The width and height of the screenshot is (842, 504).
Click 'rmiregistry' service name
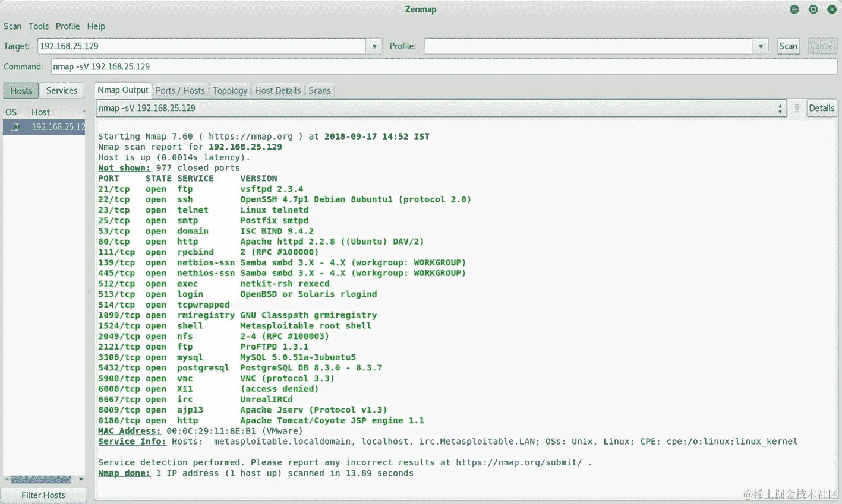coord(206,315)
